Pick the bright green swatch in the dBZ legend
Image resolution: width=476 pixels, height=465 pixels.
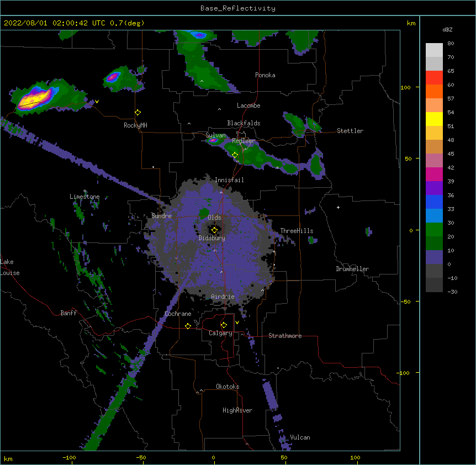point(434,230)
